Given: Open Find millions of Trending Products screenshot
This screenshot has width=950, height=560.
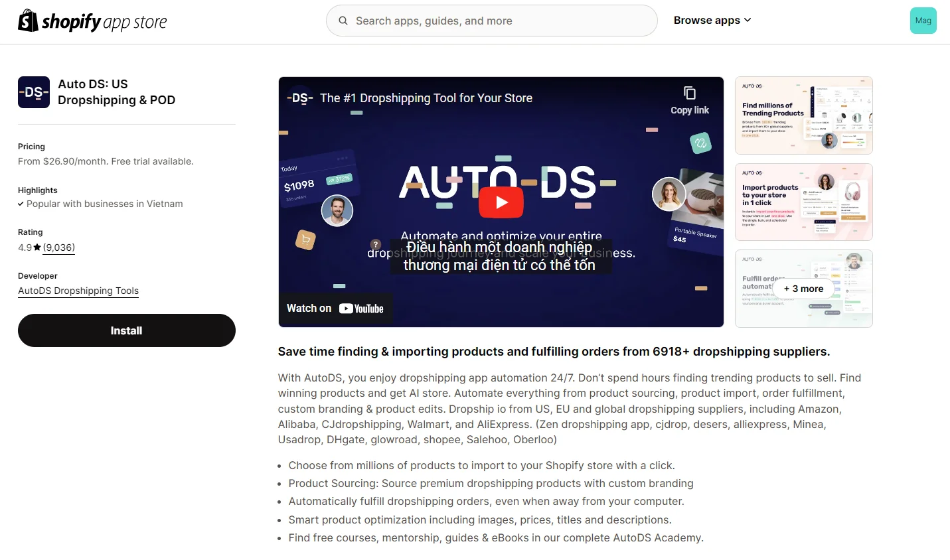Looking at the screenshot, I should (803, 115).
